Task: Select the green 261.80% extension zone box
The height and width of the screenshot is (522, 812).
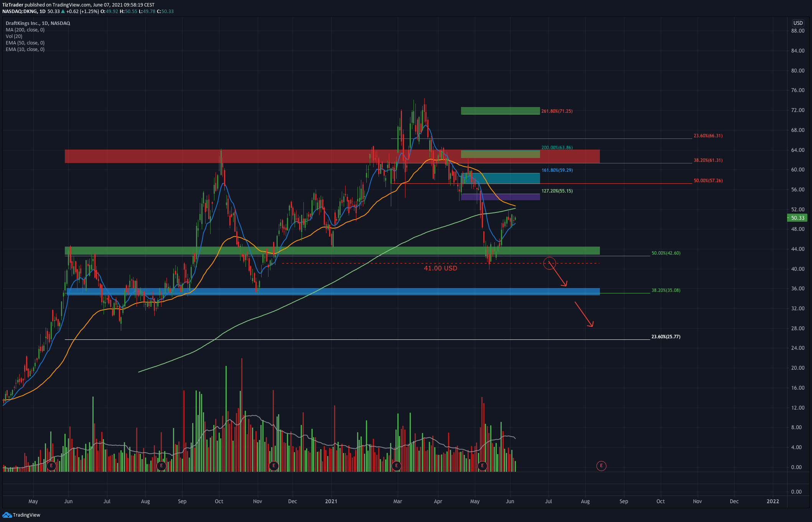Action: (500, 111)
